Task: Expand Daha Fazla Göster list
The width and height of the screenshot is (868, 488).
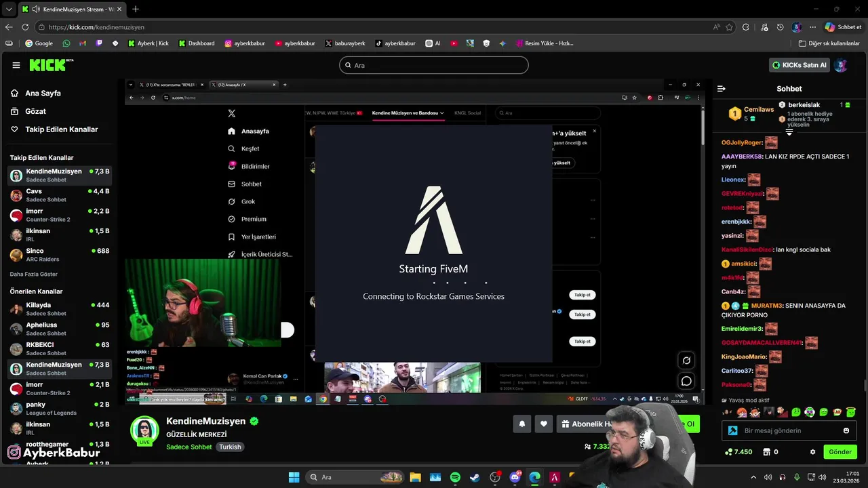Action: coord(34,274)
